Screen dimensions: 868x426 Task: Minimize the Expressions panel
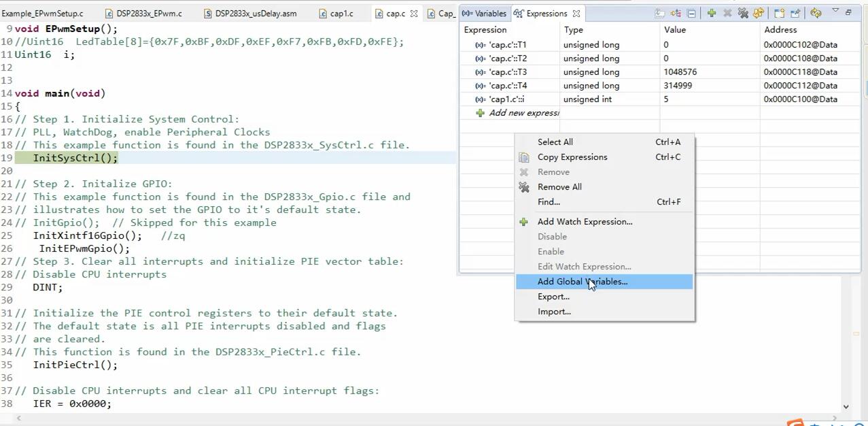coord(848,12)
